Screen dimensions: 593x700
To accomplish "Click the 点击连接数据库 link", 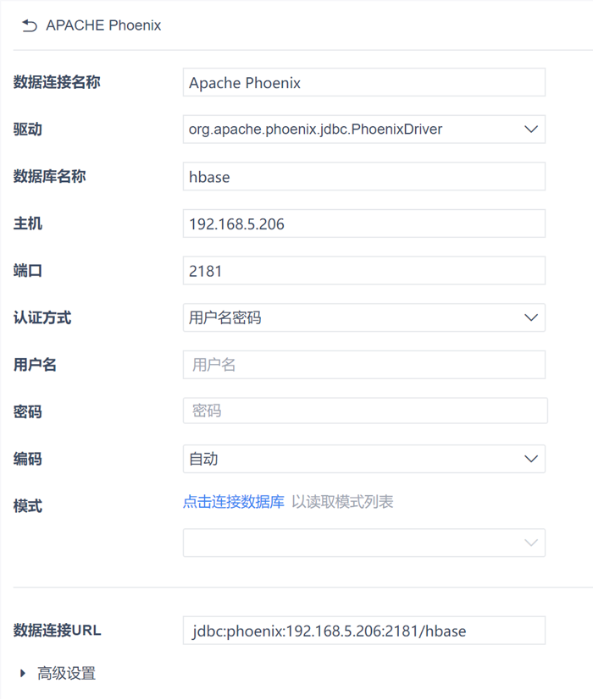I will click(234, 502).
